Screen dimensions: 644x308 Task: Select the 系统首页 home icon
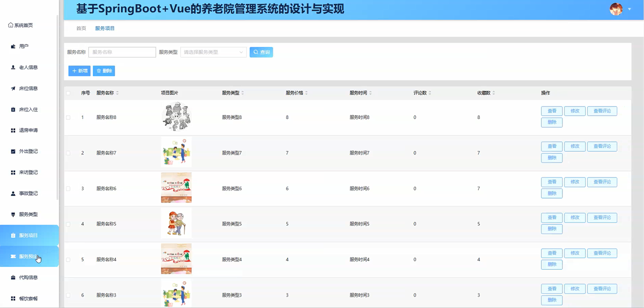click(10, 25)
